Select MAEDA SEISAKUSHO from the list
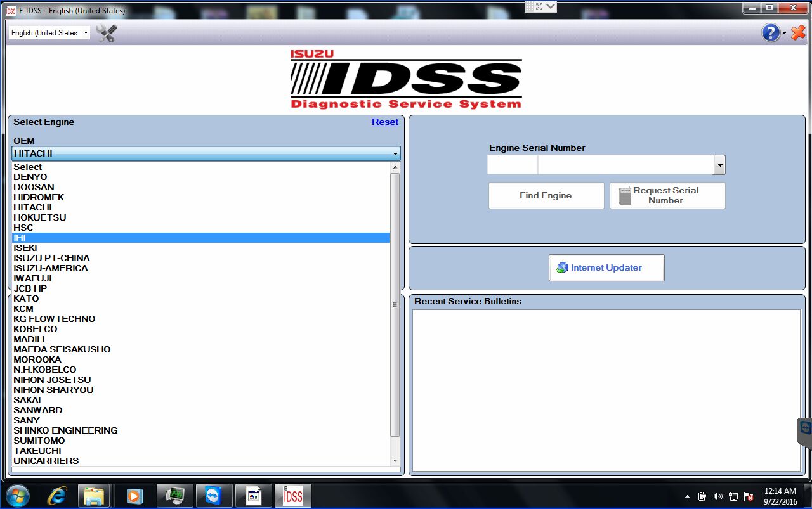 click(200, 349)
